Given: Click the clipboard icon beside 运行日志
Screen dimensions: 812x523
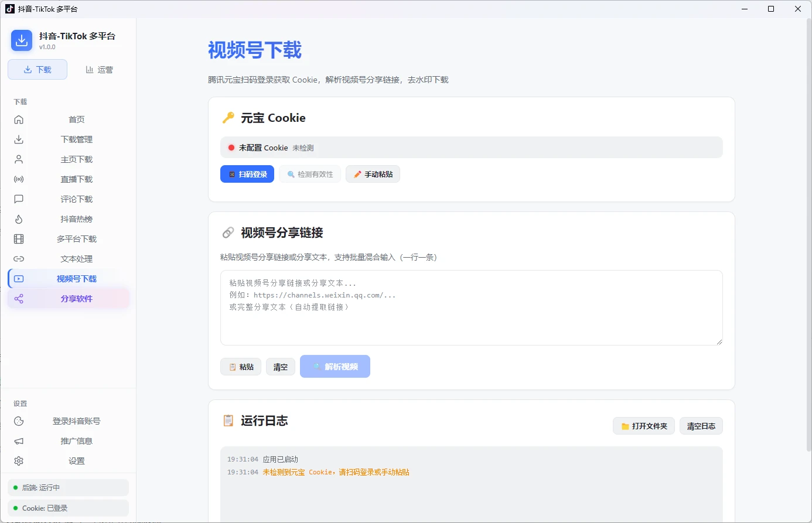Looking at the screenshot, I should 228,421.
